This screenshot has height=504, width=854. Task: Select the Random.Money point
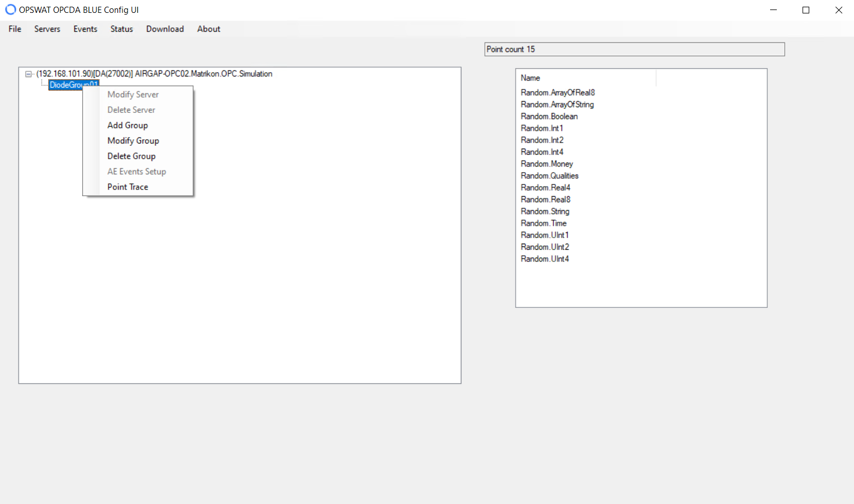point(547,164)
